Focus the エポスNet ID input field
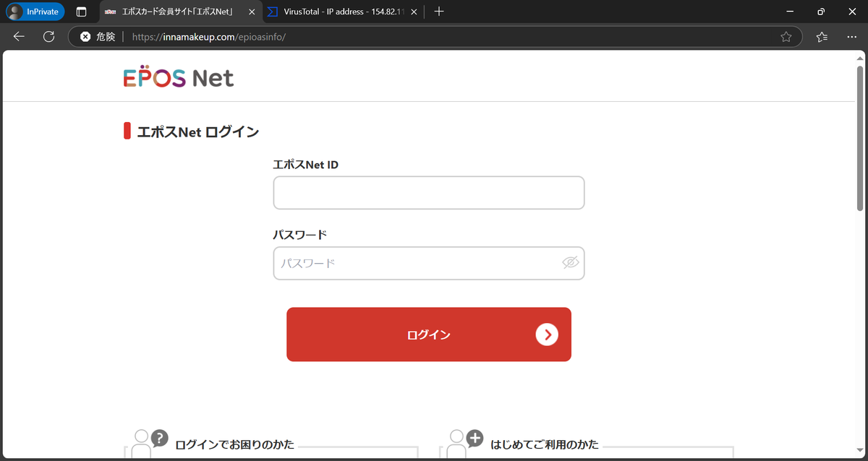This screenshot has width=868, height=461. 429,193
